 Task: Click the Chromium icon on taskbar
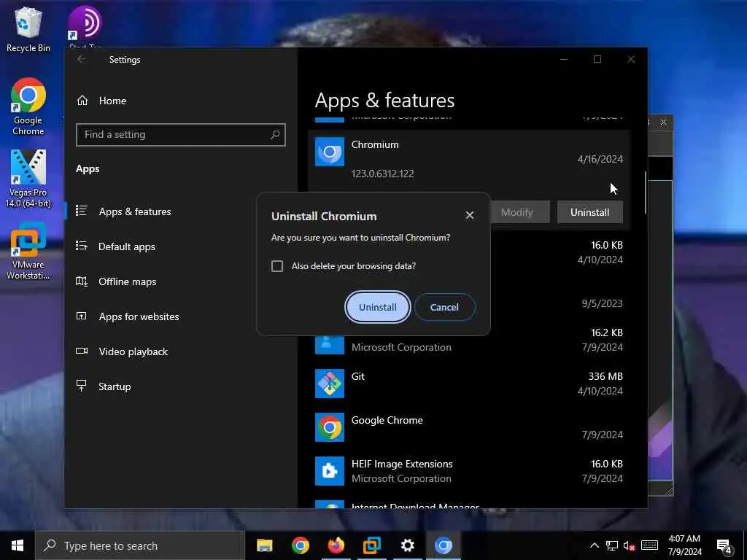(443, 545)
